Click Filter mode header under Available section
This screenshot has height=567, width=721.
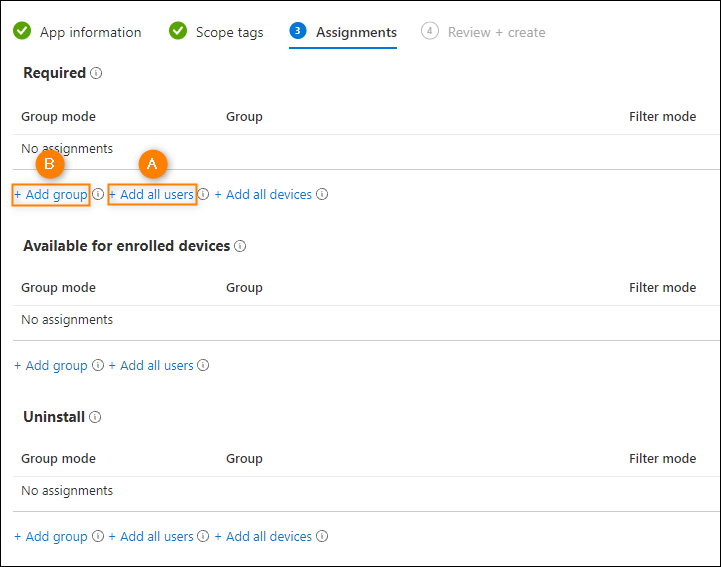(663, 288)
